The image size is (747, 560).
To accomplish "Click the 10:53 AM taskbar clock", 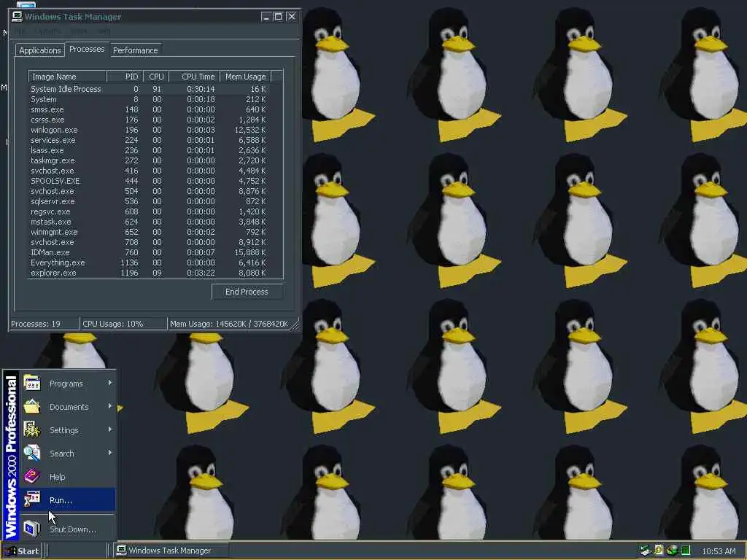I will pyautogui.click(x=719, y=551).
